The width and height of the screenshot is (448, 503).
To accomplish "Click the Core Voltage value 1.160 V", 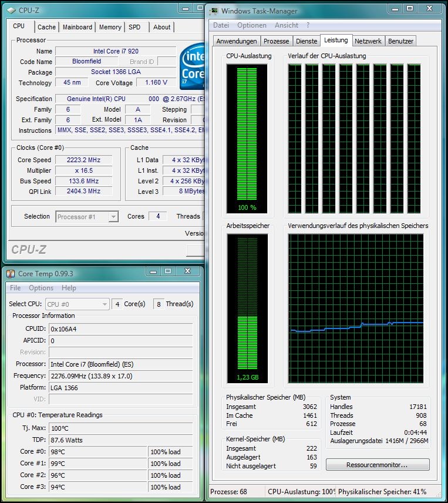I will pyautogui.click(x=156, y=82).
